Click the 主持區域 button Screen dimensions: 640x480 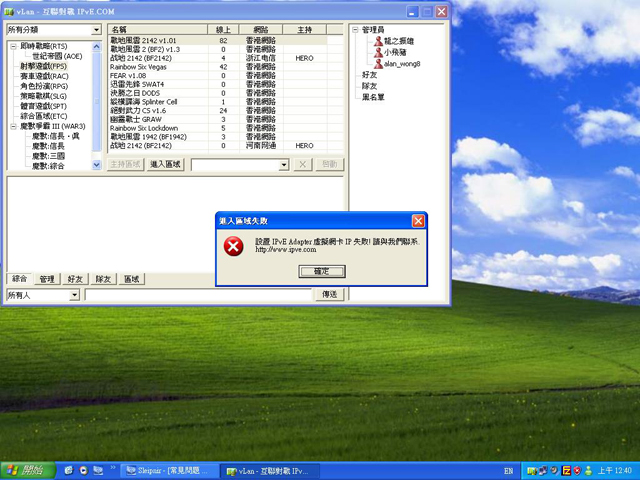[x=125, y=164]
